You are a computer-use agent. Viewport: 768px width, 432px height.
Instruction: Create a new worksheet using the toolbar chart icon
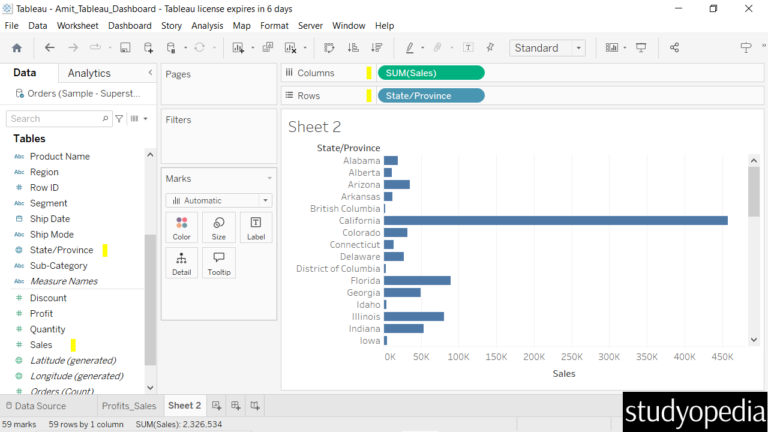coord(238,48)
